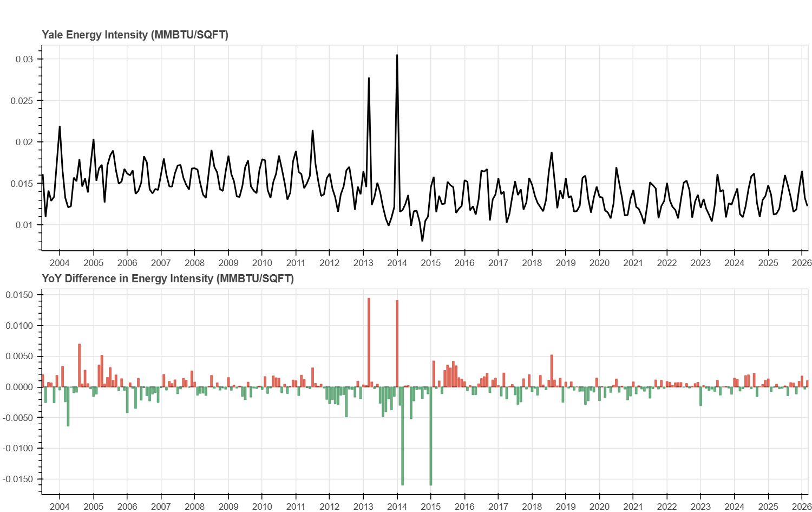
Task: Click 2016 on the YoY Difference chart x-axis
Action: 464,507
